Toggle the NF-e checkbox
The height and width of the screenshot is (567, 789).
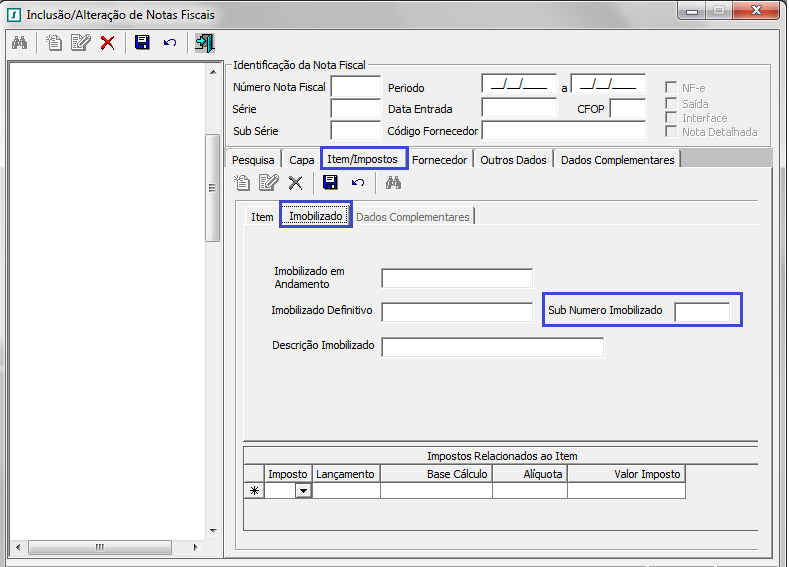[x=672, y=88]
